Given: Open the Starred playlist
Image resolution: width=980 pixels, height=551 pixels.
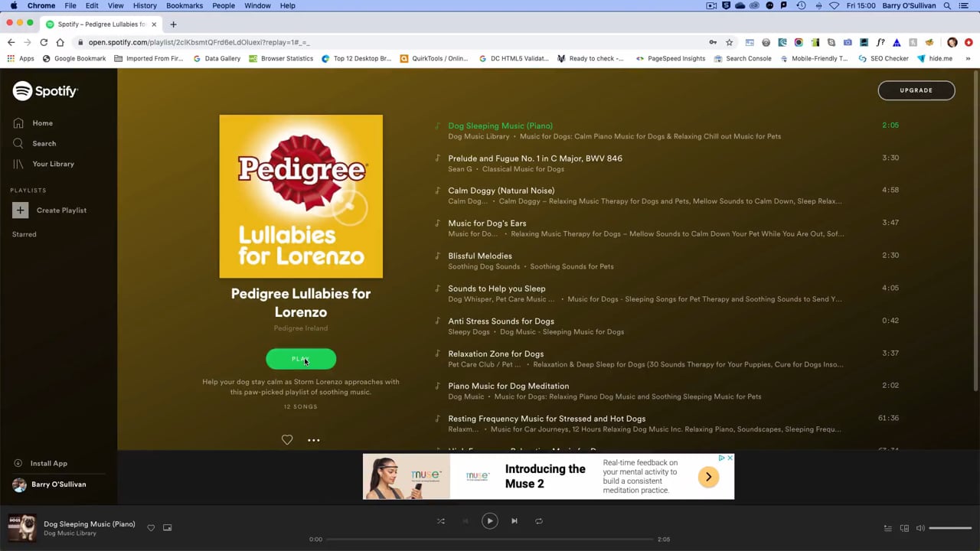Looking at the screenshot, I should point(24,234).
